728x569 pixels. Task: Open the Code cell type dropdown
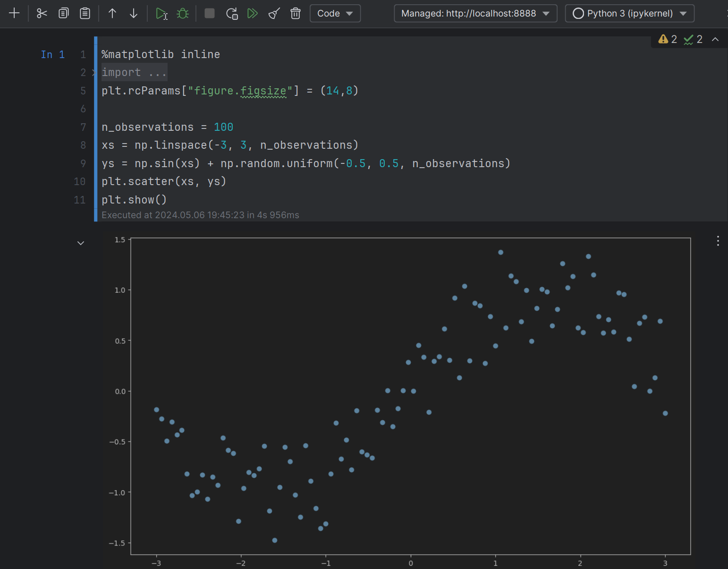(335, 13)
